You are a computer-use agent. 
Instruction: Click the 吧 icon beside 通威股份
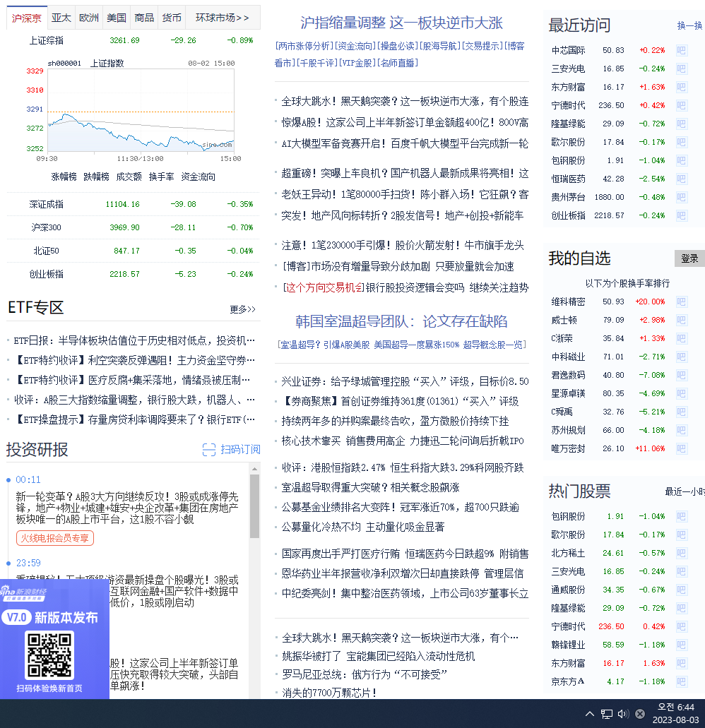point(681,590)
